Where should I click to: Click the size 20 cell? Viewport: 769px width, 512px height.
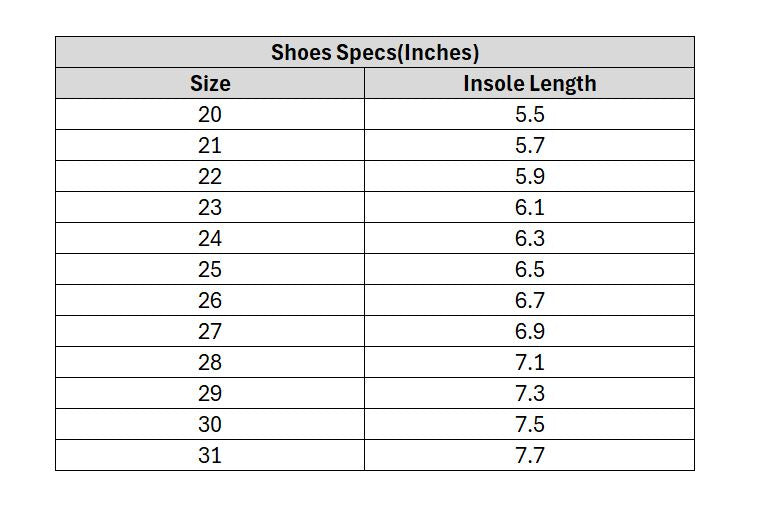point(210,114)
